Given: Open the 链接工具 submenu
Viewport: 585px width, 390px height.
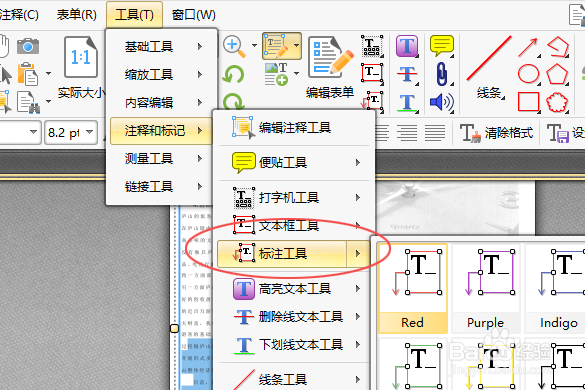Looking at the screenshot, I should (162, 186).
